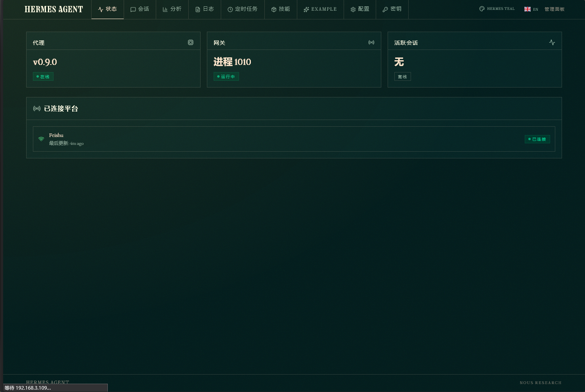
Task: Click the UK flag language icon
Action: (x=528, y=9)
